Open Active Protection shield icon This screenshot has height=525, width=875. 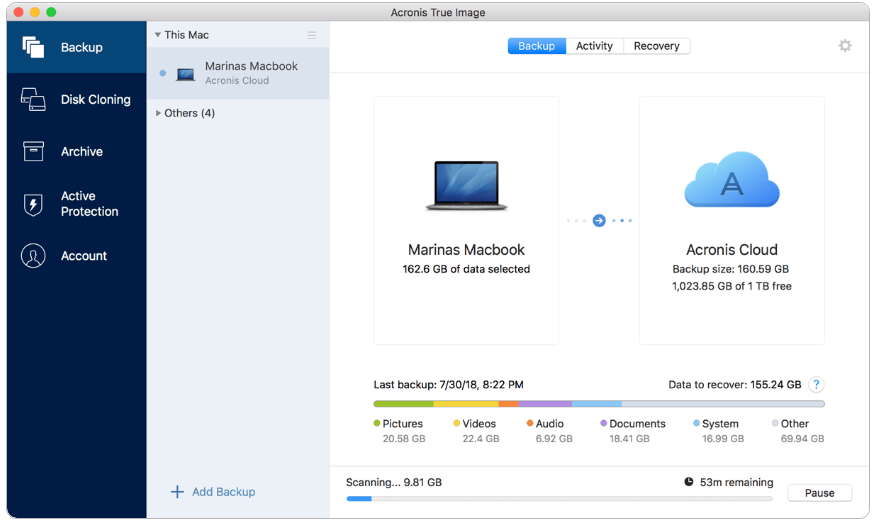pos(33,204)
